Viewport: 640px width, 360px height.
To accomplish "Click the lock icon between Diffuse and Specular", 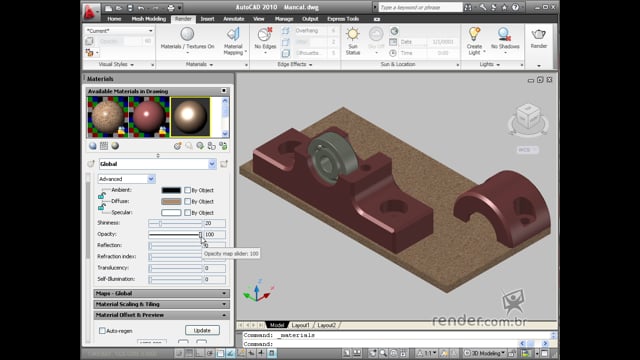I will tap(101, 207).
